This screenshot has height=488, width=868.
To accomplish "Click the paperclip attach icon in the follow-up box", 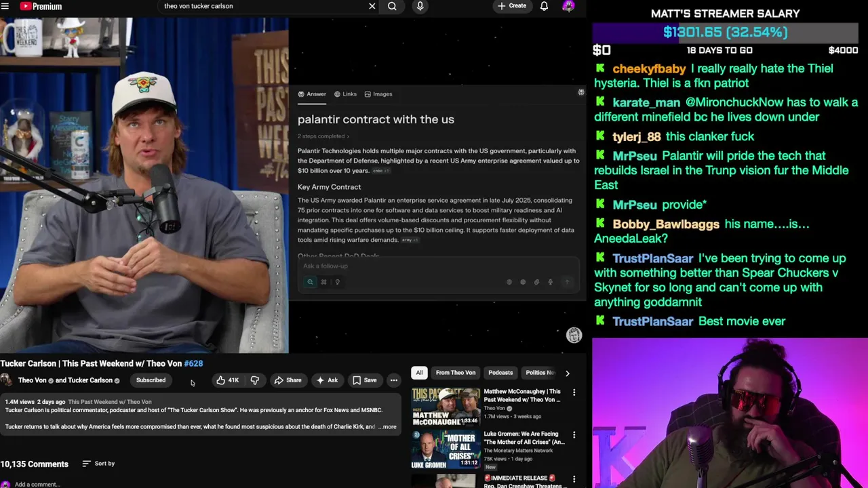I will point(536,282).
